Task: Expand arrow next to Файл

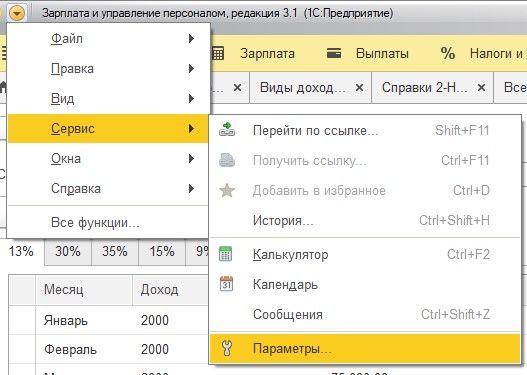Action: click(x=191, y=39)
